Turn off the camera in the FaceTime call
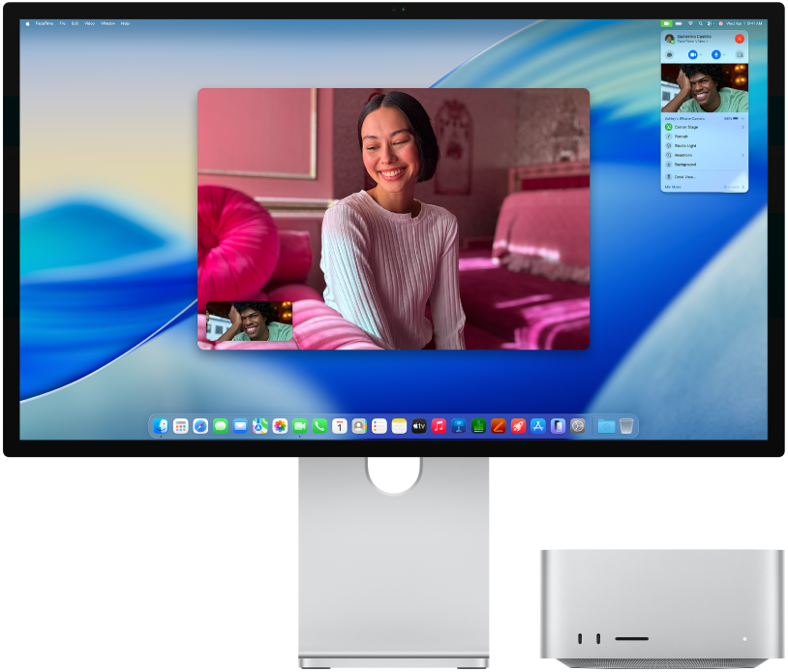 coord(692,54)
